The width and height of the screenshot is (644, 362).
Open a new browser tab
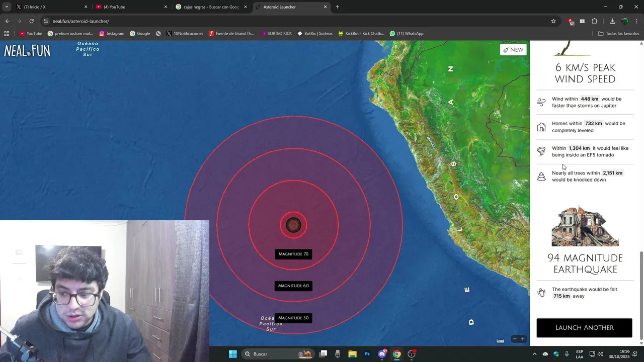click(x=337, y=7)
